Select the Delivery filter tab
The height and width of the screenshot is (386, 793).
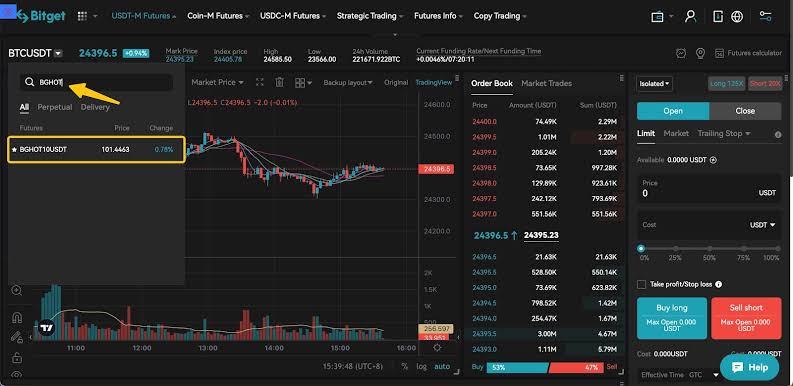coord(95,107)
